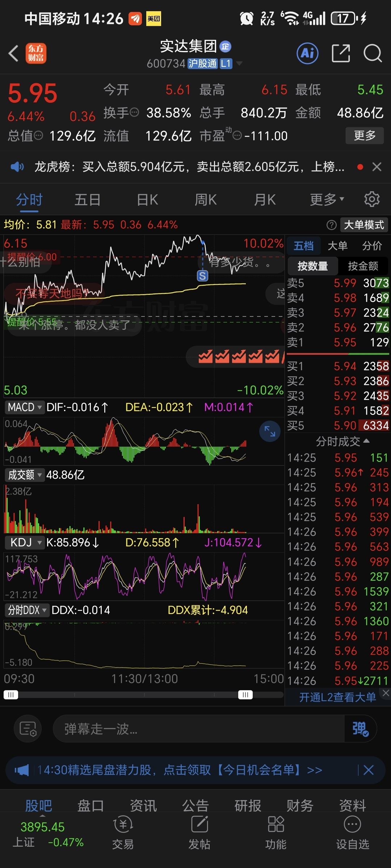Open the 龙虎榜 news headline
391x868 pixels.
(189, 167)
